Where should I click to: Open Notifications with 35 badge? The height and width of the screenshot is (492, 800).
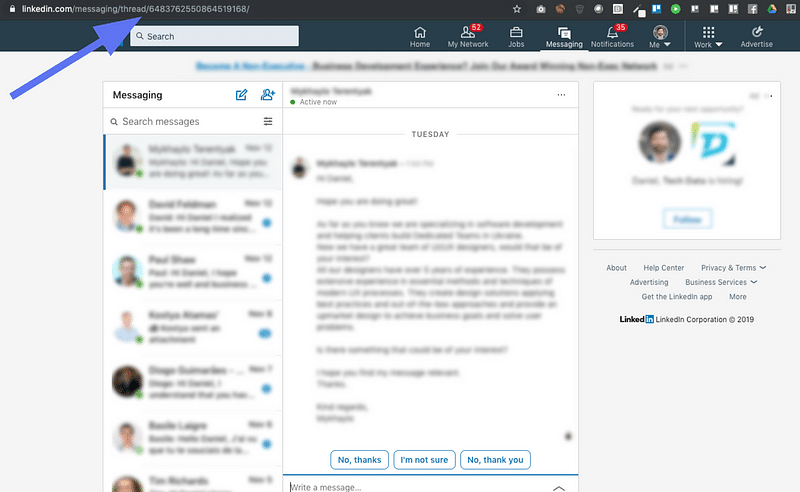pyautogui.click(x=612, y=37)
